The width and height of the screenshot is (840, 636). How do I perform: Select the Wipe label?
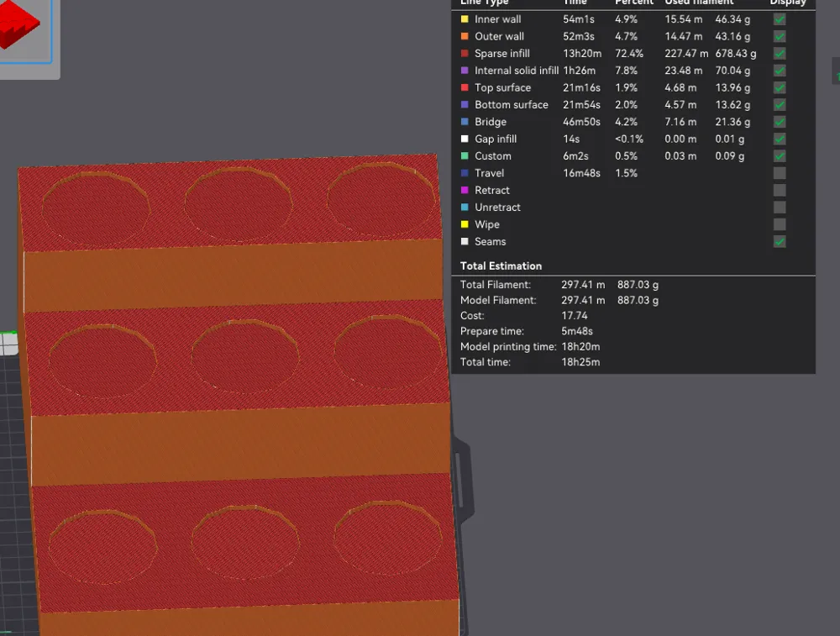pos(487,224)
